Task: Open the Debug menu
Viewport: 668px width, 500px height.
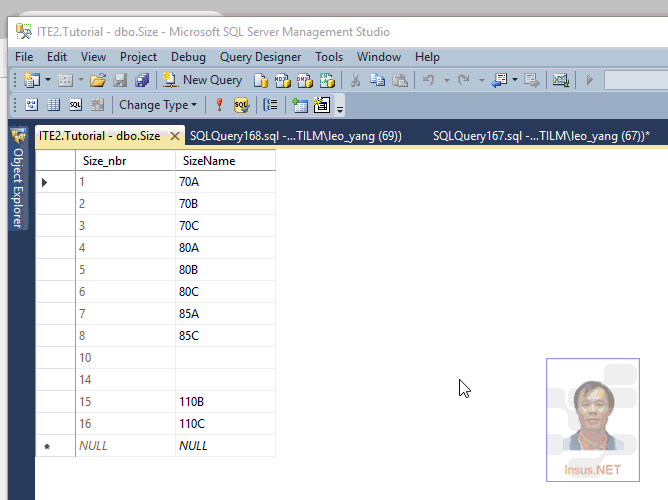Action: coord(188,57)
